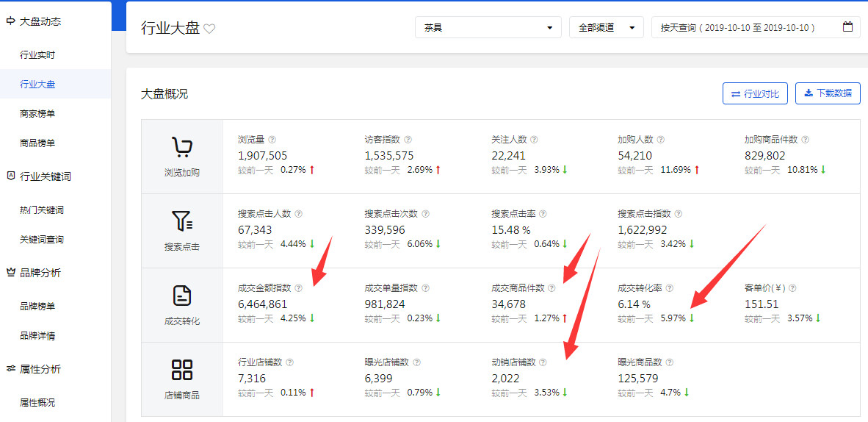Image resolution: width=868 pixels, height=422 pixels.
Task: Click help icon next to 动销店铺数
Action: pyautogui.click(x=543, y=362)
